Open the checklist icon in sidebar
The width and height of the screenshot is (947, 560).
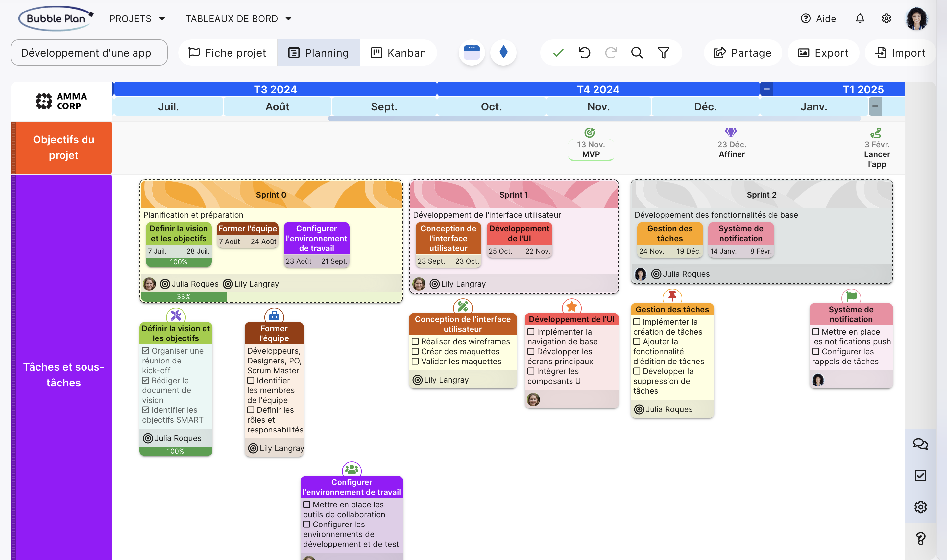920,476
